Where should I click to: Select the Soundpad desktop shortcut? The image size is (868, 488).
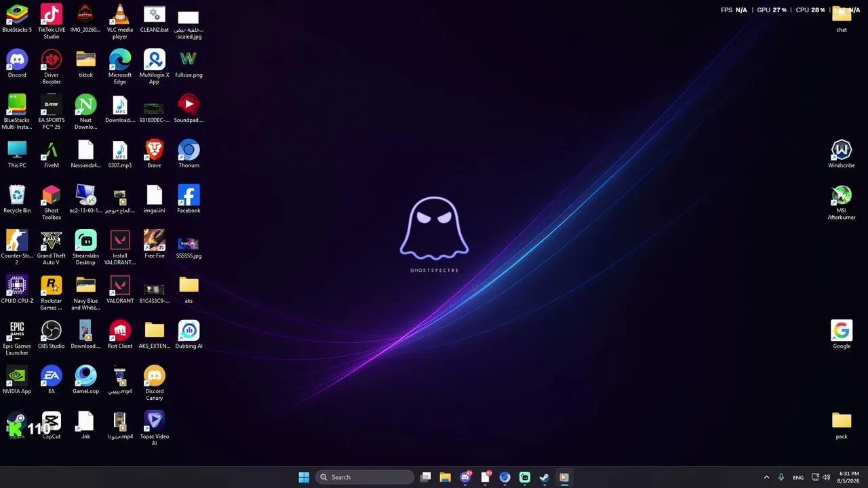tap(189, 109)
